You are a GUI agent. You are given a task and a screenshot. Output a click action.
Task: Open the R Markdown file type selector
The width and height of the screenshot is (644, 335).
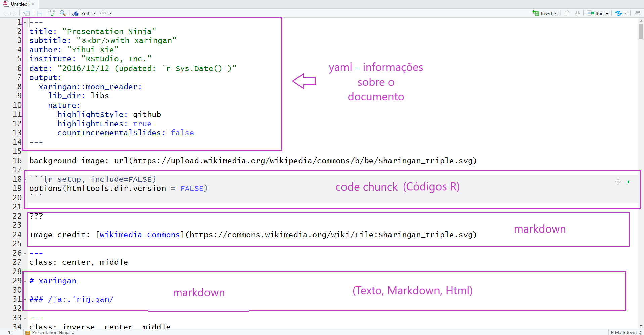click(626, 332)
